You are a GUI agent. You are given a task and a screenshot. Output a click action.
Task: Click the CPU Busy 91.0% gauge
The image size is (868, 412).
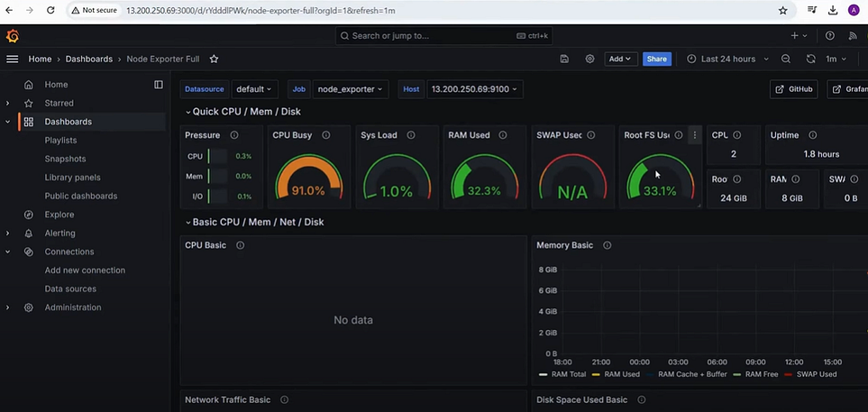pos(308,178)
